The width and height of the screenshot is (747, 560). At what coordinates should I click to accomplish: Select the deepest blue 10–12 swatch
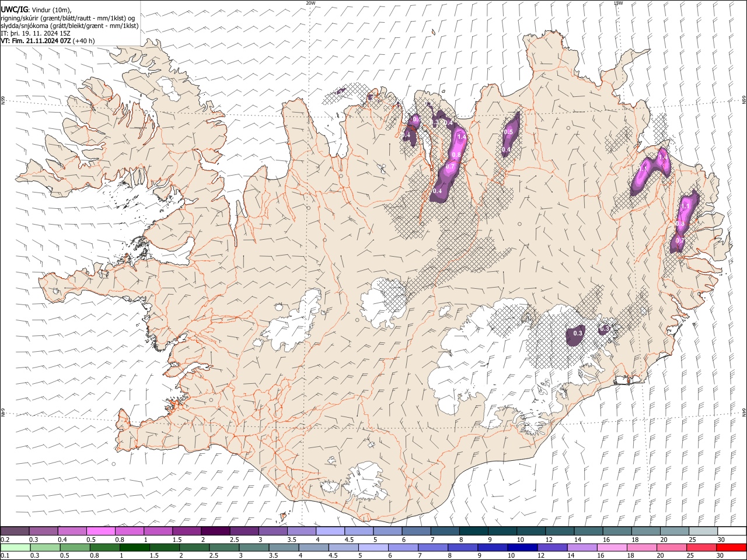point(522,547)
